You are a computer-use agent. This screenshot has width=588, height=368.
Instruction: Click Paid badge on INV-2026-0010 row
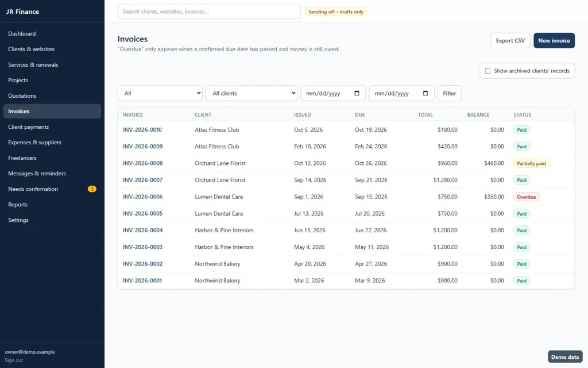tap(521, 130)
